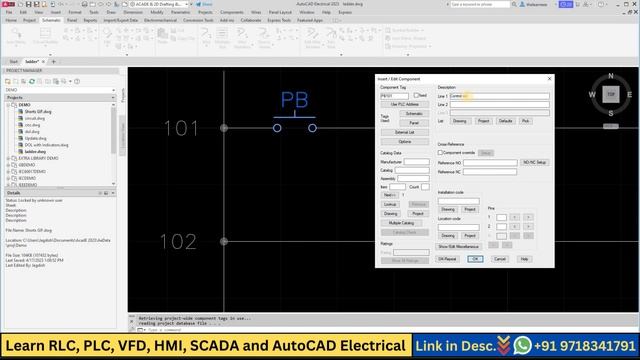Click the new drawing tab plus button
Viewport: 640px width, 360px height.
coord(53,62)
